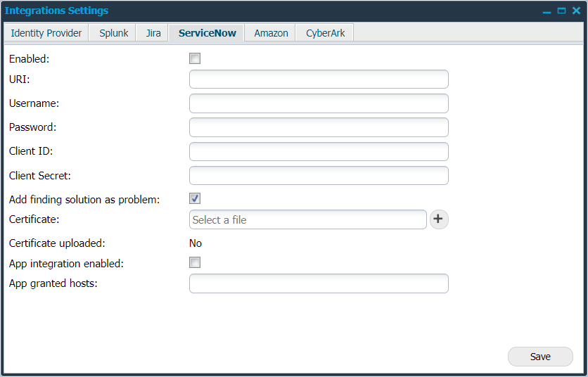The height and width of the screenshot is (377, 588).
Task: Click into the Username text box
Action: pyautogui.click(x=319, y=103)
